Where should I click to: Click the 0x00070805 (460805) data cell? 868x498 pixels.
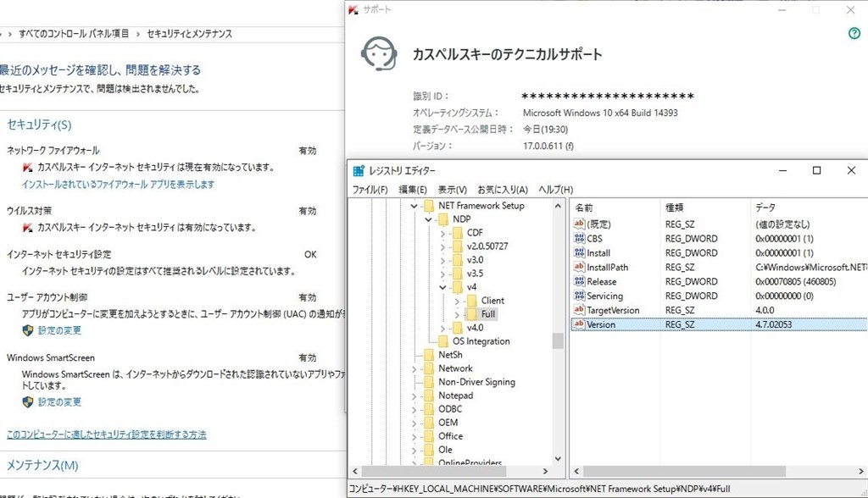(795, 282)
